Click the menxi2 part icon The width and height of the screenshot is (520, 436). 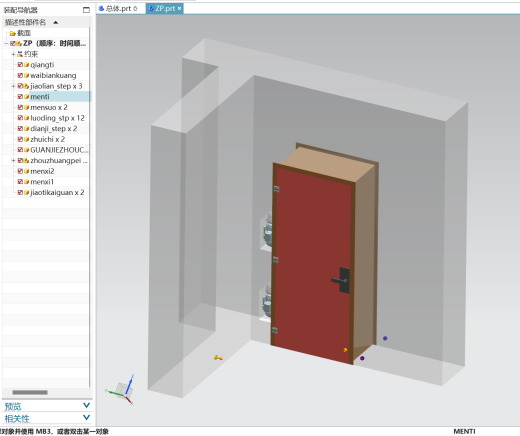coord(26,171)
